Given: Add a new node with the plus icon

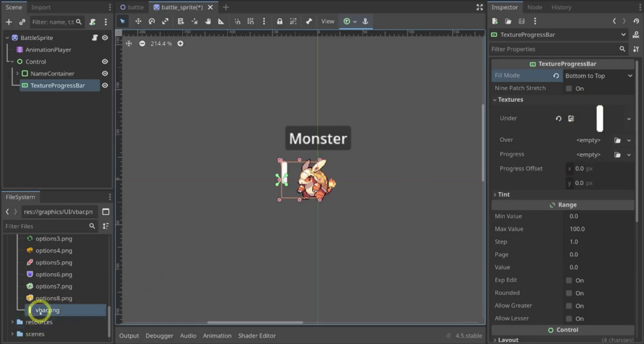Looking at the screenshot, I should pos(8,22).
